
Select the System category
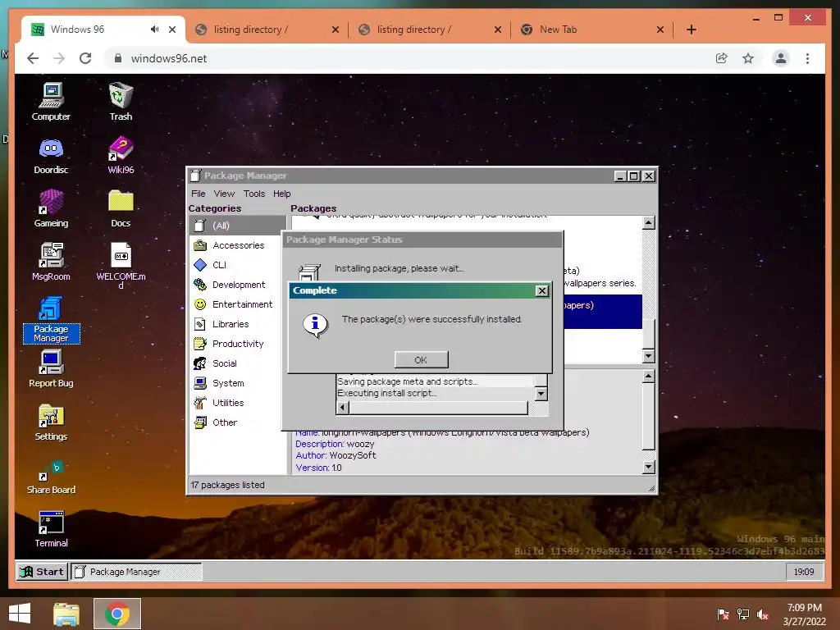(x=237, y=383)
